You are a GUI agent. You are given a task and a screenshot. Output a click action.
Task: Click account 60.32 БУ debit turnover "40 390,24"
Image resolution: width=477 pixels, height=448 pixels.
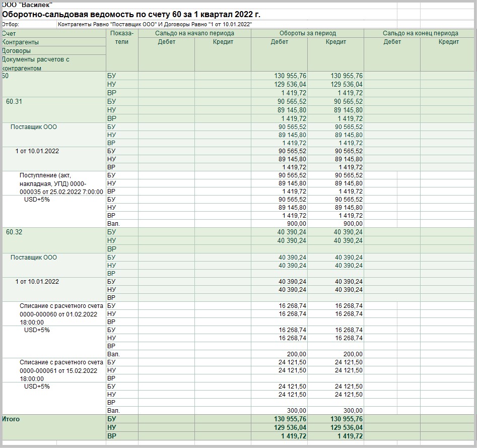(292, 232)
